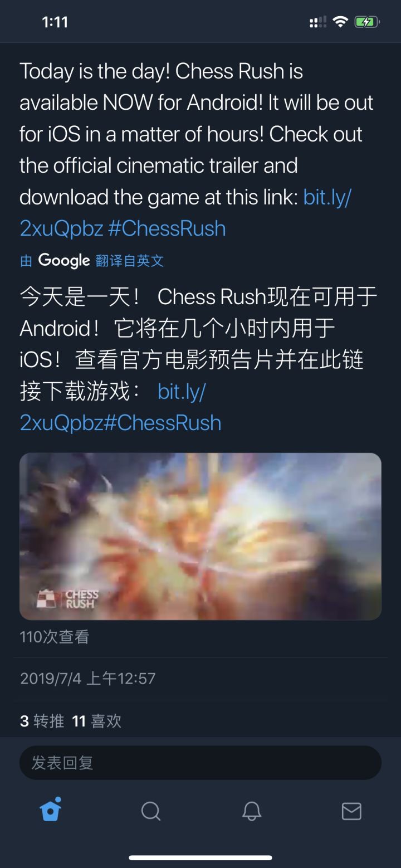Viewport: 401px width, 868px height.
Task: Open the Messages envelope icon
Action: pos(351,811)
